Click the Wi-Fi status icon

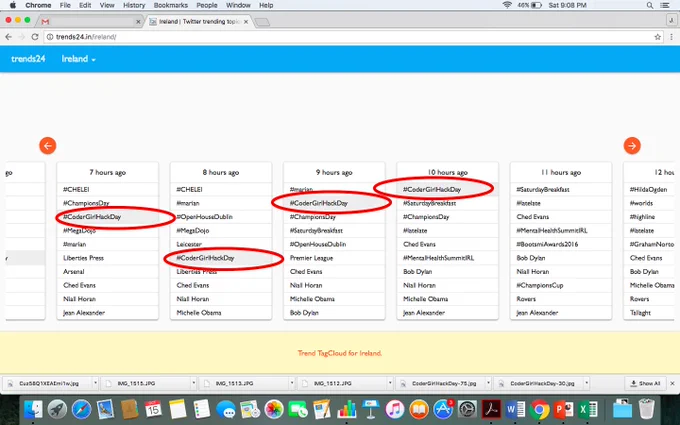click(x=507, y=5)
